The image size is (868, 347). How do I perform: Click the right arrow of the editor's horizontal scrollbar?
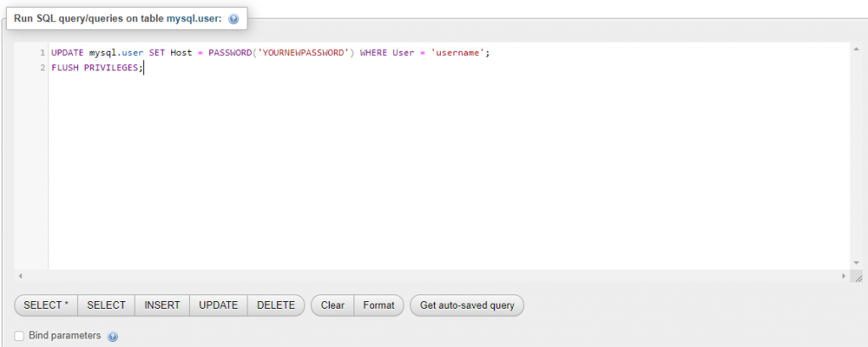[x=843, y=277]
